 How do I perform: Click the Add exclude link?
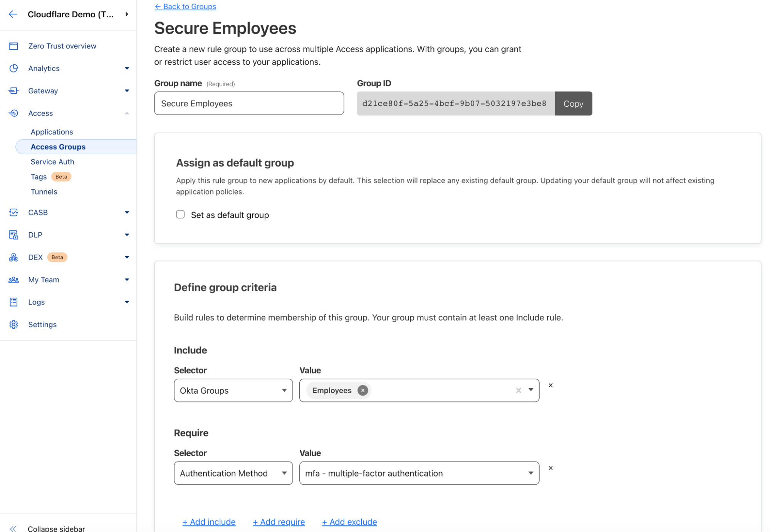pyautogui.click(x=349, y=522)
